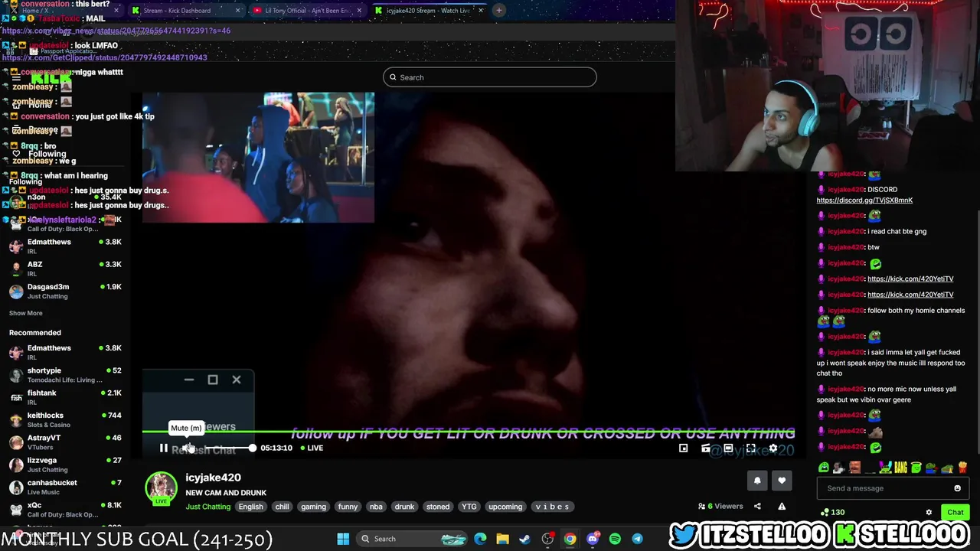Select the chill tag
980x551 pixels.
(x=283, y=507)
